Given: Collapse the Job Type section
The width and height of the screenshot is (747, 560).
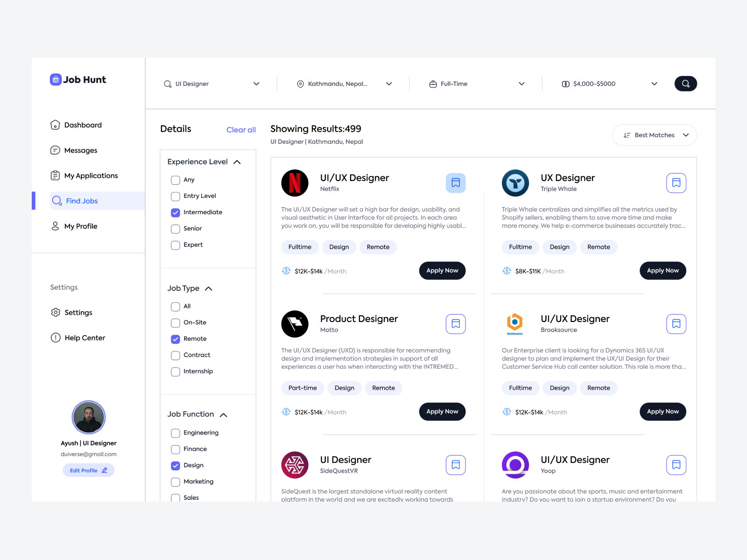Looking at the screenshot, I should [x=209, y=288].
